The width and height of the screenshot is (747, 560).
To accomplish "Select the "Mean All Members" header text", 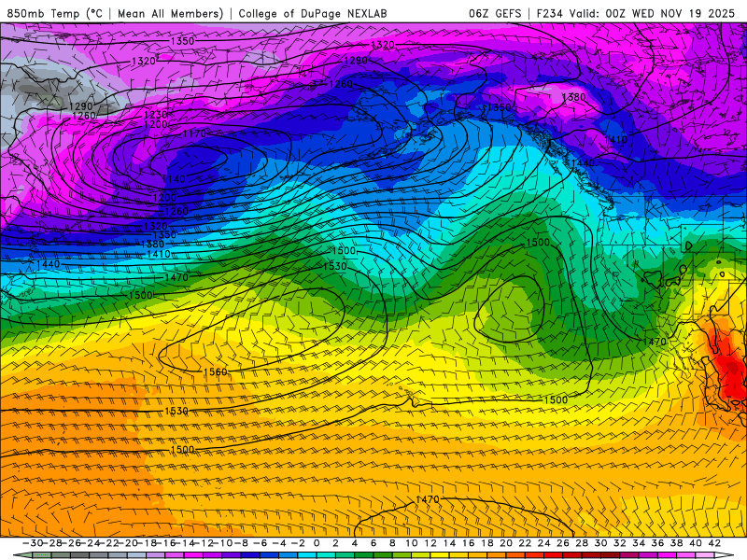I will coord(170,13).
